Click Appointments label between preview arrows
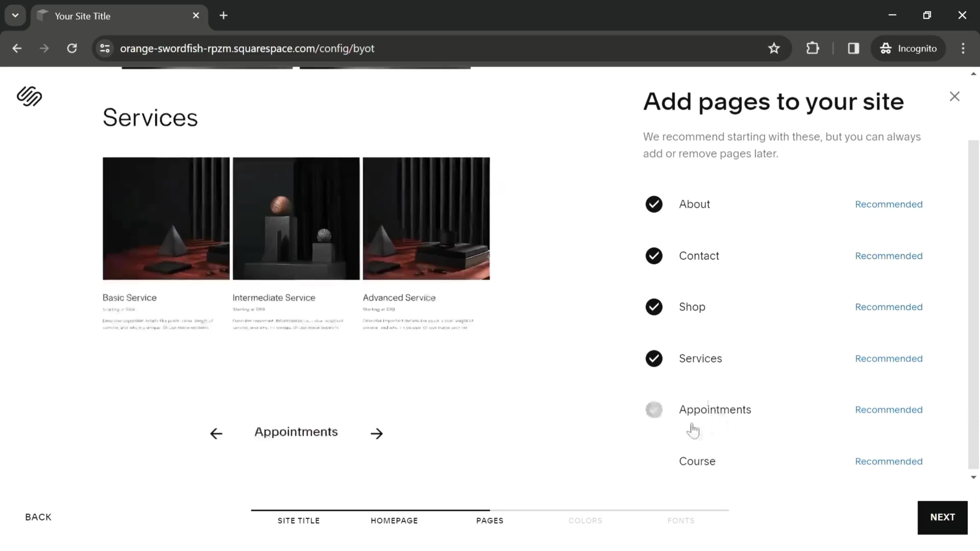Screen dimensions: 980x551 pyautogui.click(x=296, y=432)
